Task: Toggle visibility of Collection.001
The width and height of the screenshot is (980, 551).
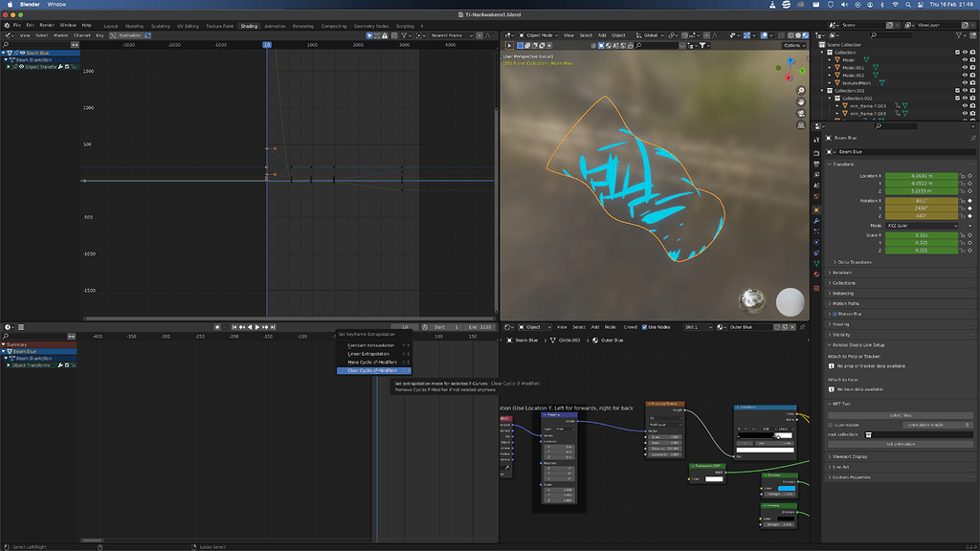Action: pos(965,91)
